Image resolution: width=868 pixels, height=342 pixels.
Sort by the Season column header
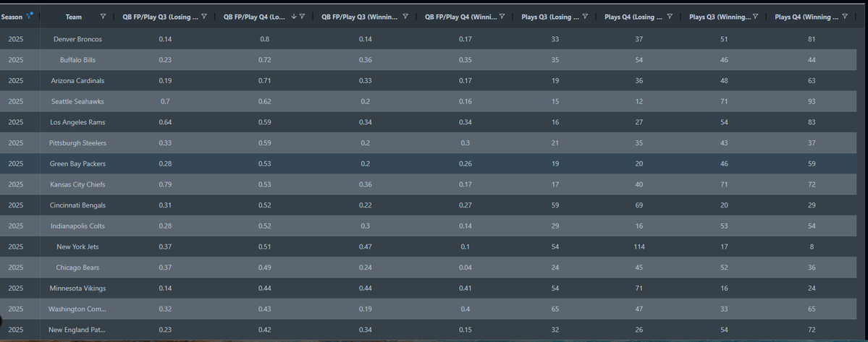point(12,17)
